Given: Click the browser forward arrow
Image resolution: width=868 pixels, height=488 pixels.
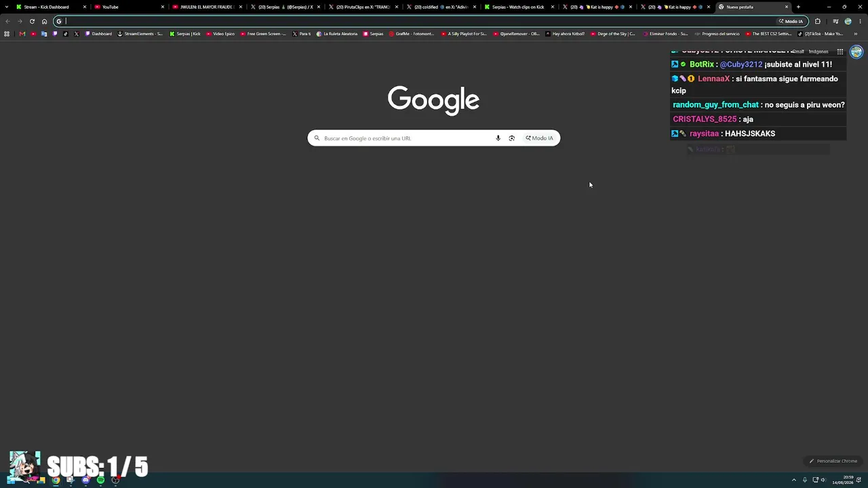Looking at the screenshot, I should [x=20, y=21].
